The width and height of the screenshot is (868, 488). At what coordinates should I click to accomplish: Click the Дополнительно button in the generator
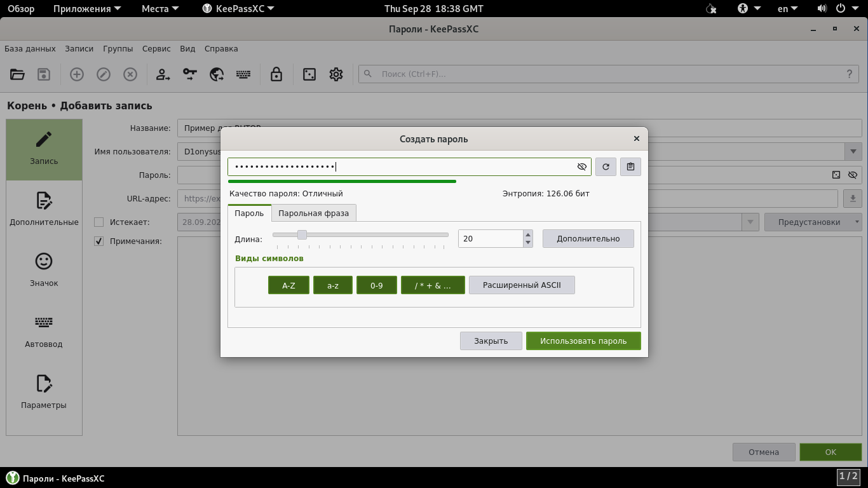588,238
